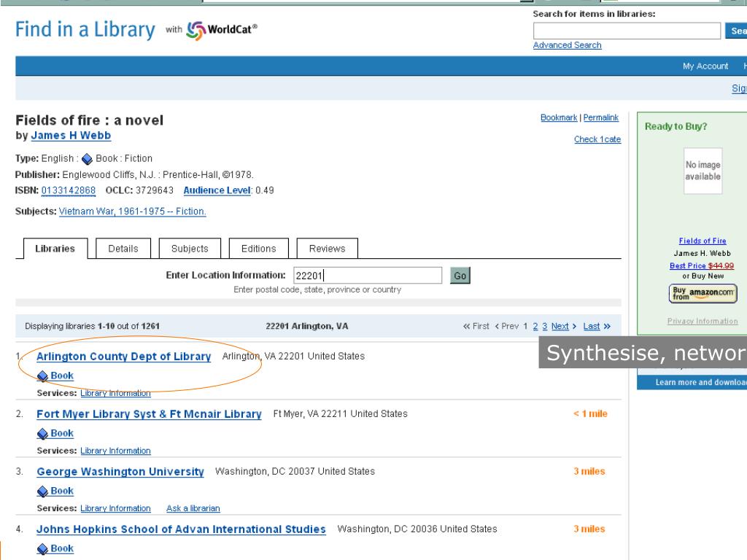Click the First page double-arrow
The height and width of the screenshot is (560, 747).
466,326
